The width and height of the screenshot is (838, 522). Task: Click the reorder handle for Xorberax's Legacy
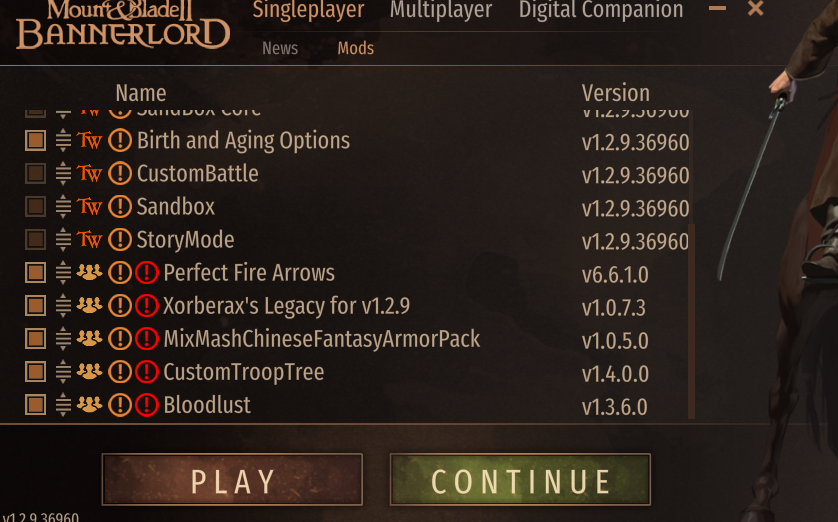point(63,306)
